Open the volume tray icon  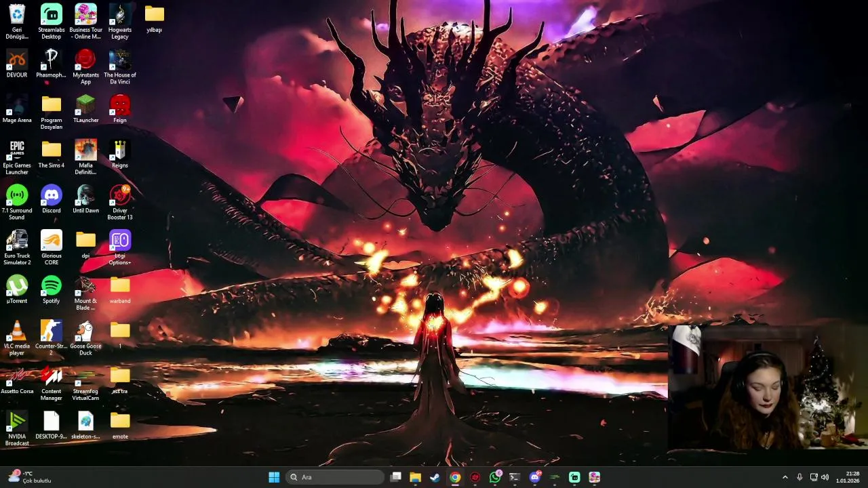(x=825, y=477)
